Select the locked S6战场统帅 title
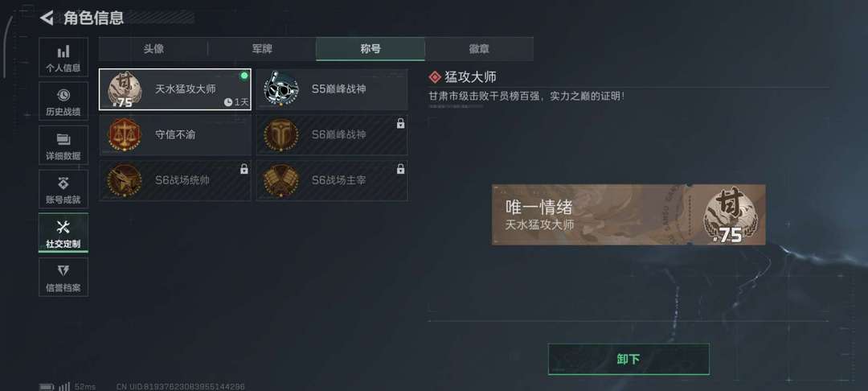 coord(175,180)
